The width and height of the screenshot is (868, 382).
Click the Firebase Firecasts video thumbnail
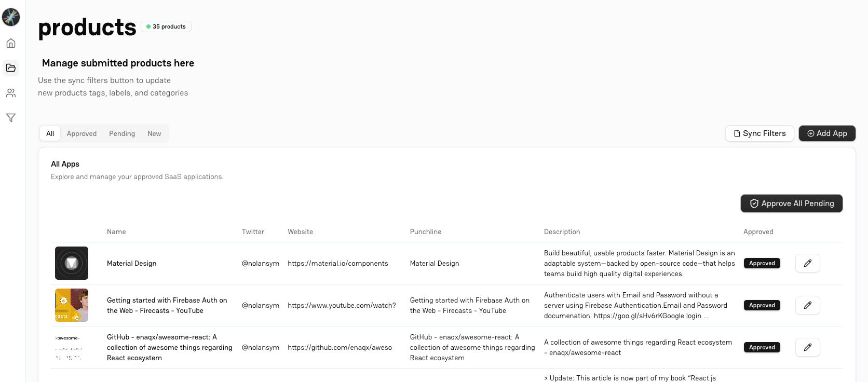[72, 305]
